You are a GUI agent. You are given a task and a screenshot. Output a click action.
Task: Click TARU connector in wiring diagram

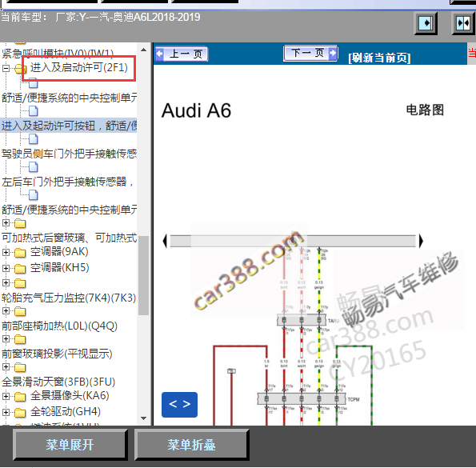tap(302, 320)
